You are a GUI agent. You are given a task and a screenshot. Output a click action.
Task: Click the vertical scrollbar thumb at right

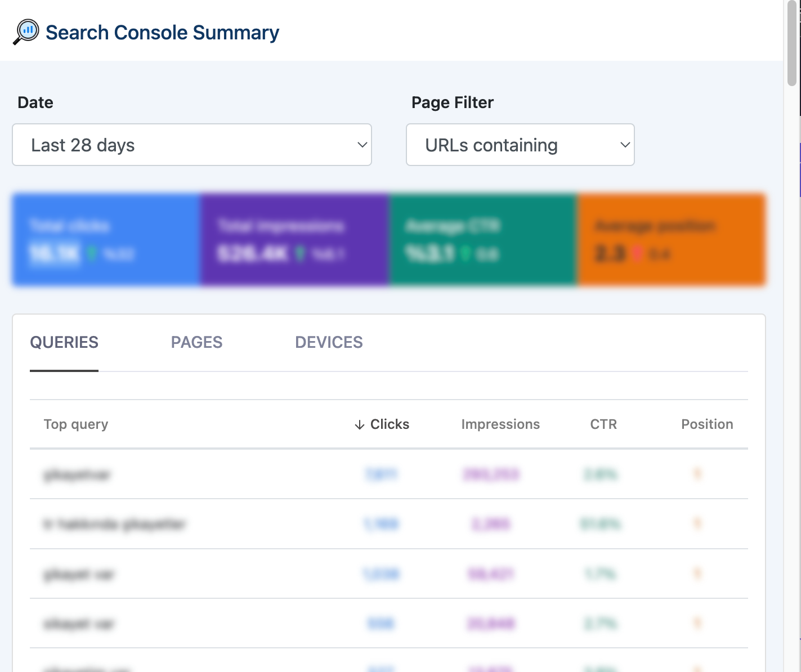[x=792, y=45]
